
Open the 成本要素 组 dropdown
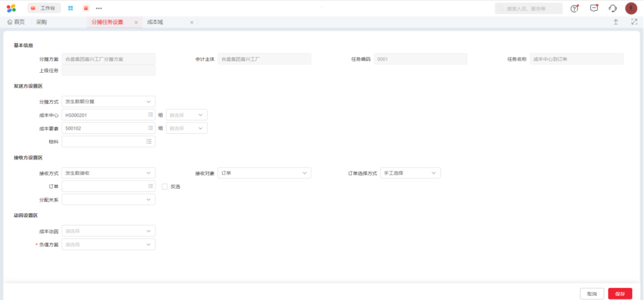click(186, 128)
